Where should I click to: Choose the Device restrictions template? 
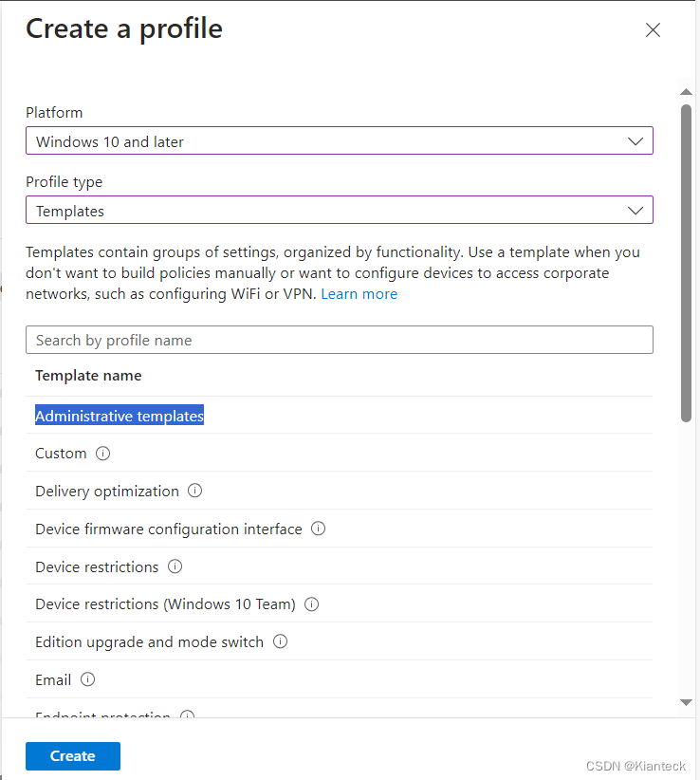[x=99, y=566]
